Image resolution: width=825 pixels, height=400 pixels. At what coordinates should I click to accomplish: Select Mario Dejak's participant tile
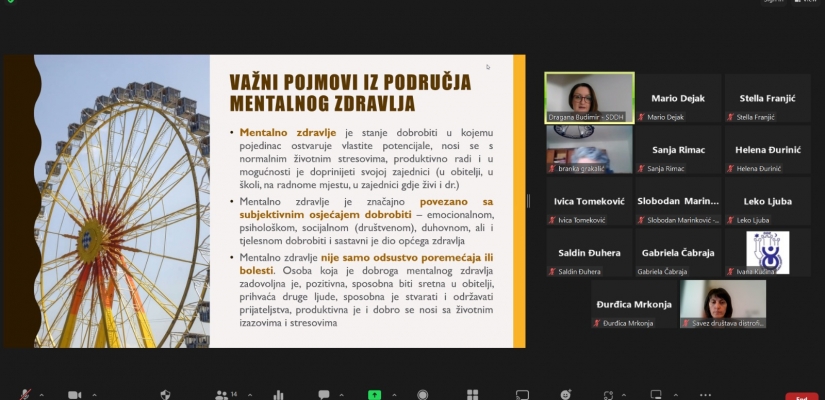(678, 98)
